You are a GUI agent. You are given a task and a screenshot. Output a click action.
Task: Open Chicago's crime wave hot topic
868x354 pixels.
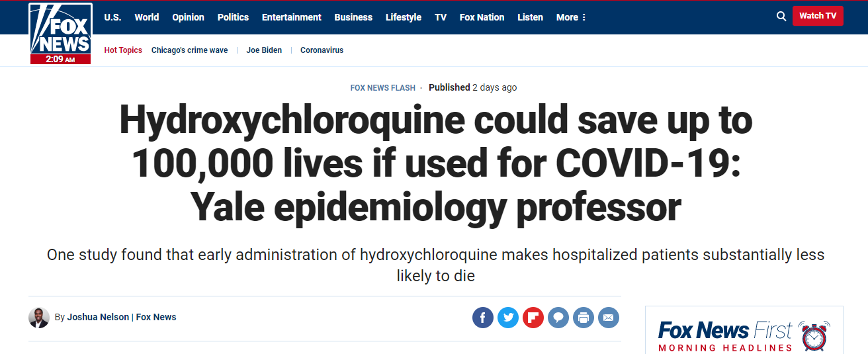189,50
